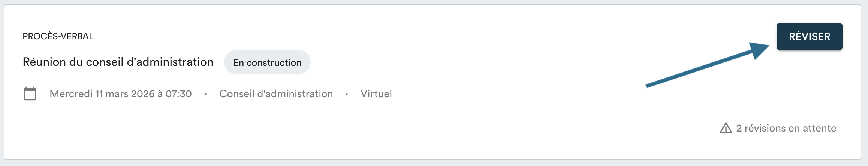Click the dot separator before 'Virtuel'

(347, 94)
